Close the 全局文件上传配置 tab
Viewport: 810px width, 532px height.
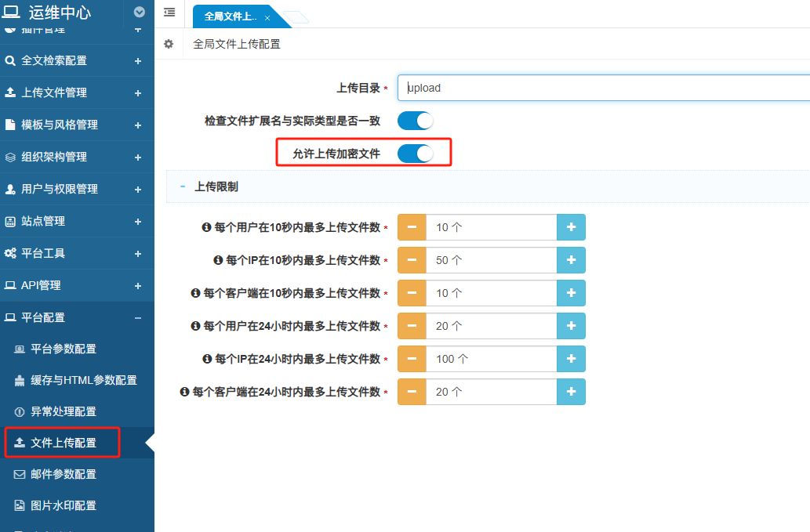pyautogui.click(x=267, y=17)
